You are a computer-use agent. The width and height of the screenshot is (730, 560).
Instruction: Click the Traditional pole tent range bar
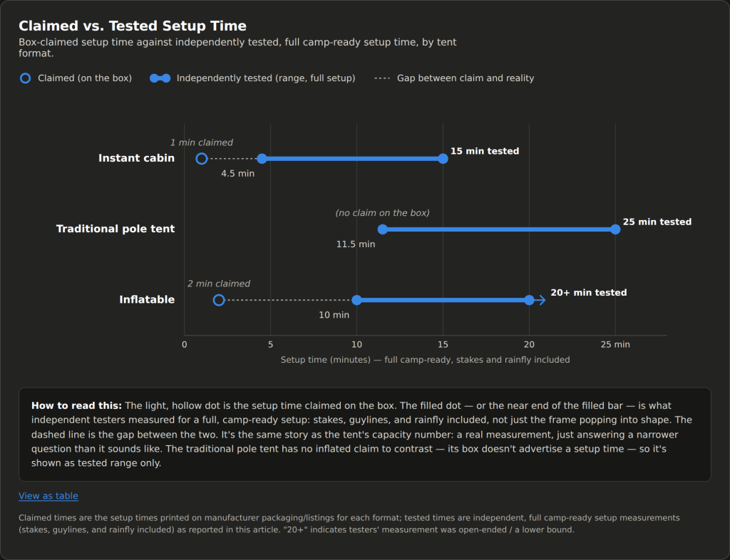[499, 229]
